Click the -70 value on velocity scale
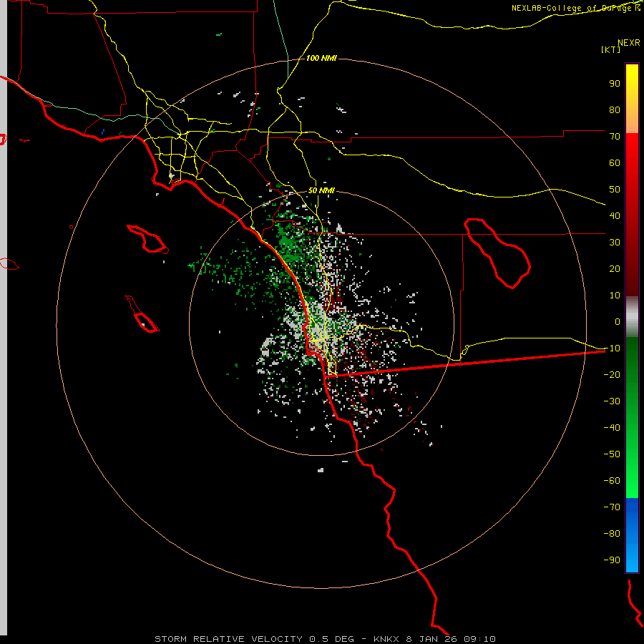The height and width of the screenshot is (644, 644). [x=612, y=507]
